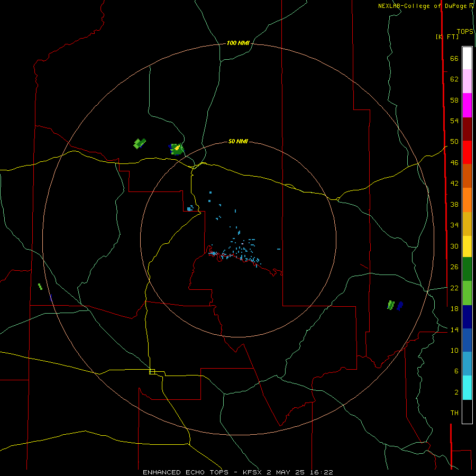Click the legend value 22
476x476 pixels.
[454, 288]
